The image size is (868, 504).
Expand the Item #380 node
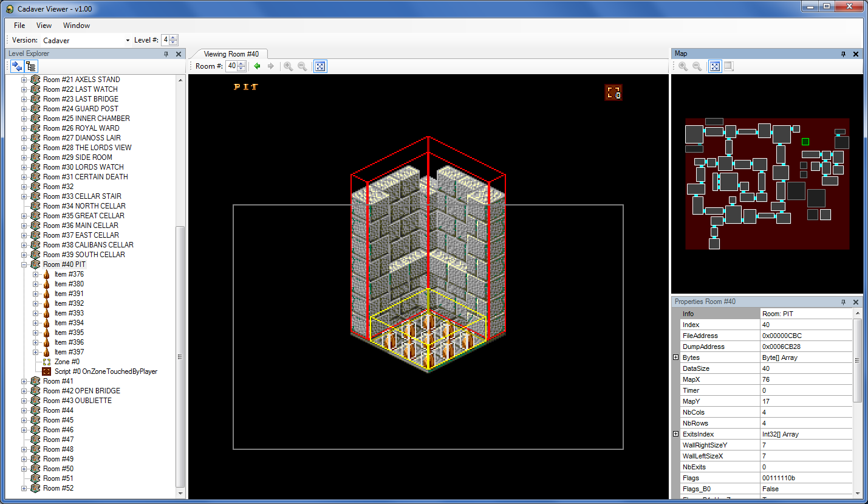tap(36, 284)
